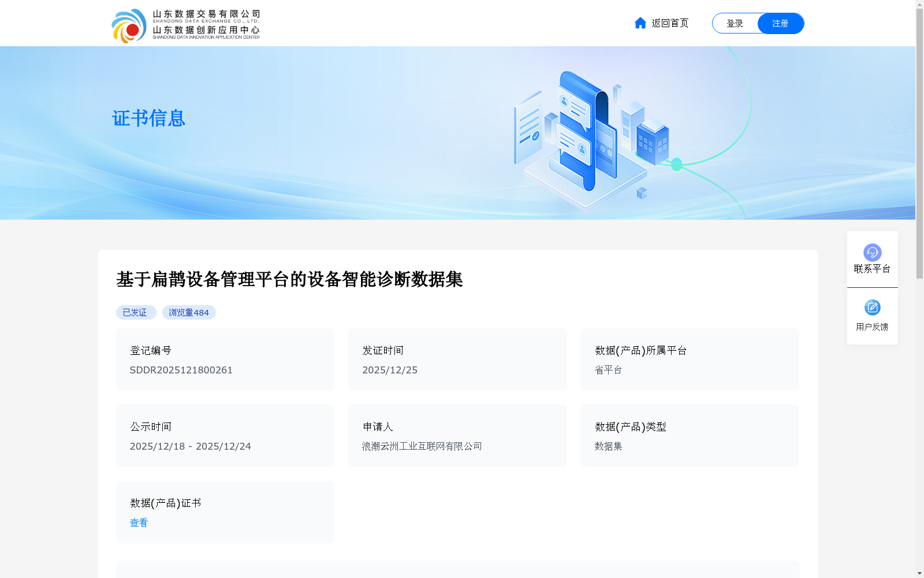Image resolution: width=924 pixels, height=578 pixels.
Task: Click the 浏览量484 tag
Action: tap(189, 312)
